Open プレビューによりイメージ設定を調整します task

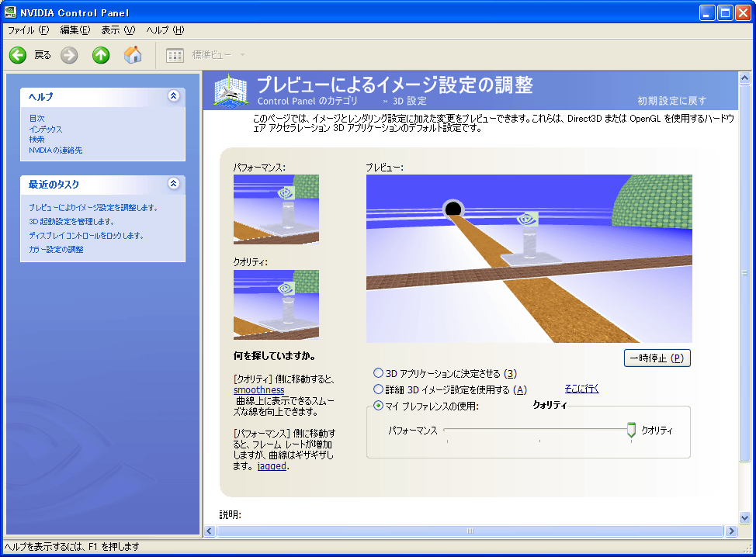tap(93, 208)
